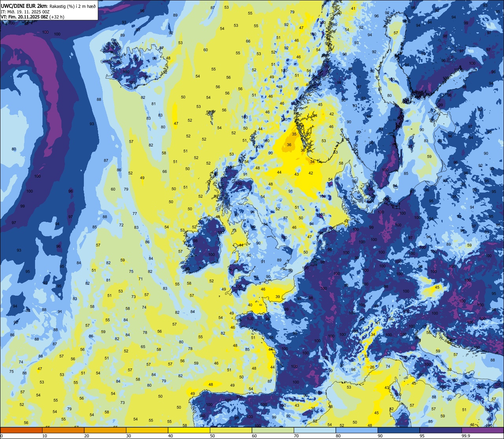The image size is (504, 439).
Task: Click the legend scale label 50
Action: [x=212, y=436]
